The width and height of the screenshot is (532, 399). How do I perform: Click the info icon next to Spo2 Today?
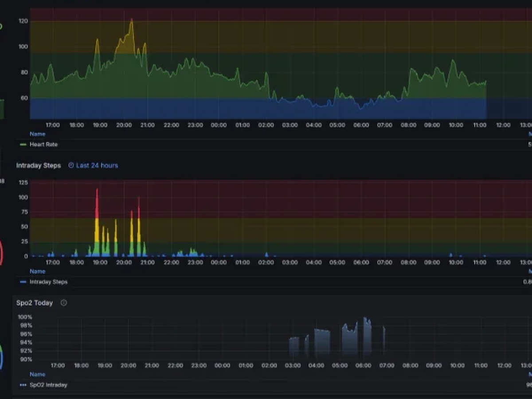64,303
